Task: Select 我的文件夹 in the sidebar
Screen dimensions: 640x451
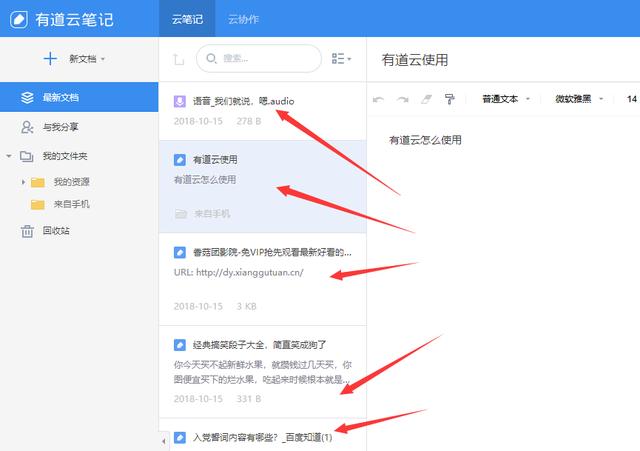Action: click(65, 156)
